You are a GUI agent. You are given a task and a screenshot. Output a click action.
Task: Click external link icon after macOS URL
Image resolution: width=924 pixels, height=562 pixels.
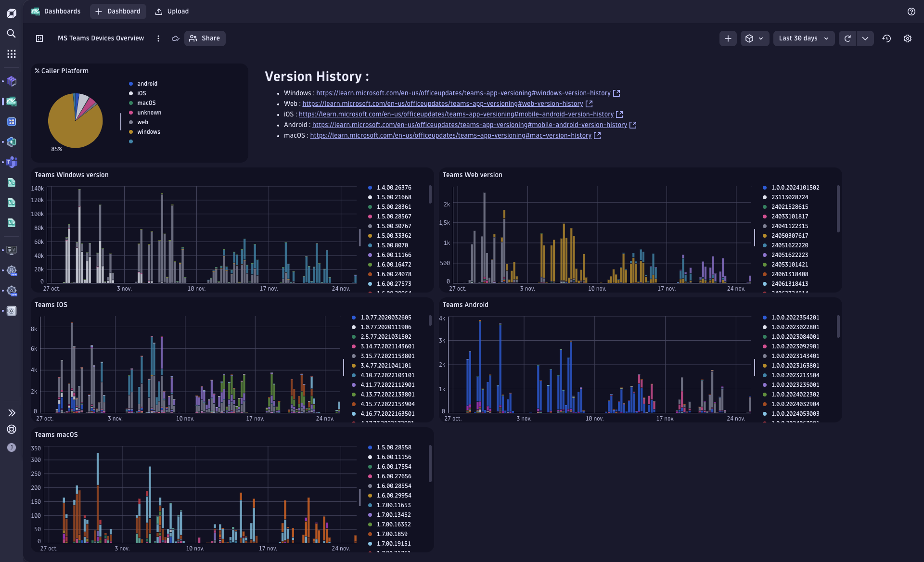597,136
